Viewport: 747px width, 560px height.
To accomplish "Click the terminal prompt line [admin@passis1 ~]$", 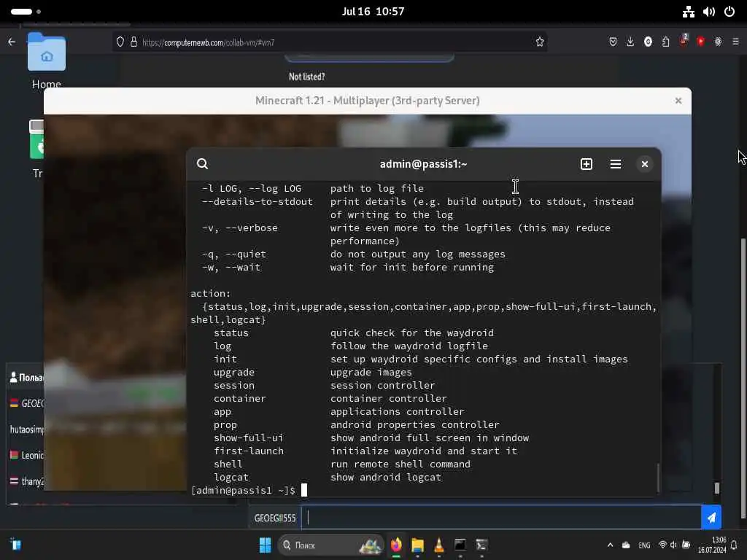I will pyautogui.click(x=243, y=490).
